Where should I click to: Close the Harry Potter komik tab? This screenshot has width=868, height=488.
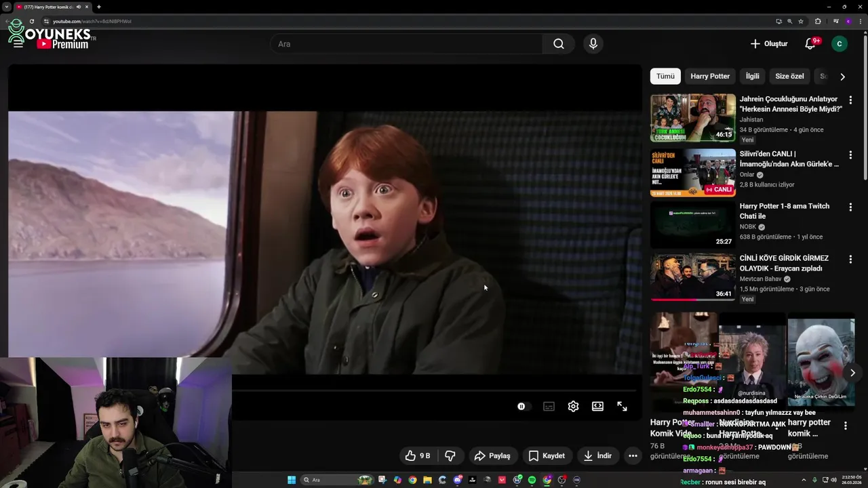(x=87, y=7)
